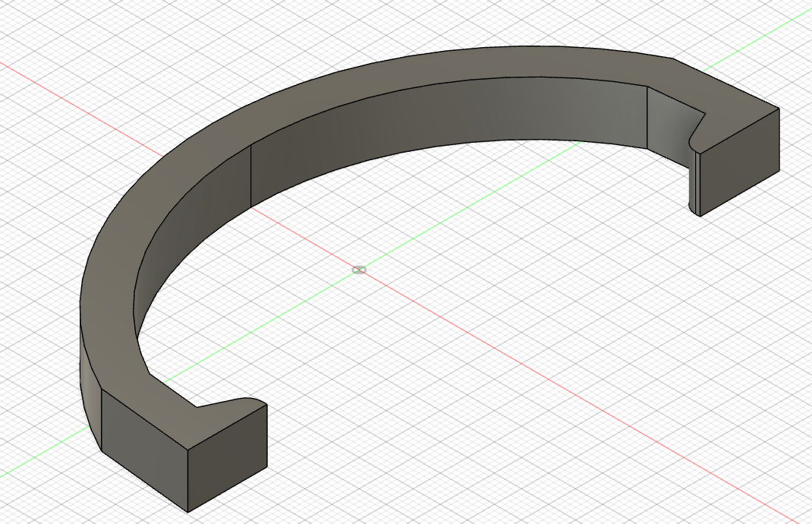812x524 pixels.
Task: Select the origin point marker at grid center
Action: pyautogui.click(x=359, y=270)
